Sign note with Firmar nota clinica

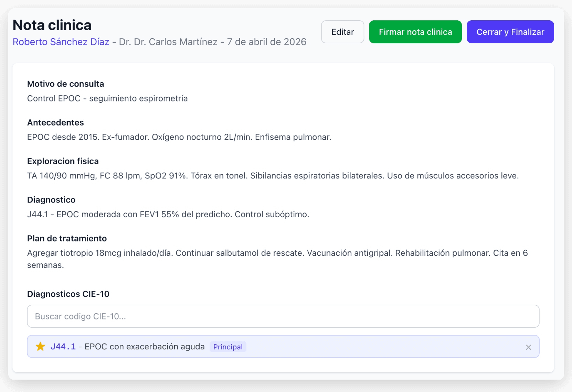pos(415,32)
